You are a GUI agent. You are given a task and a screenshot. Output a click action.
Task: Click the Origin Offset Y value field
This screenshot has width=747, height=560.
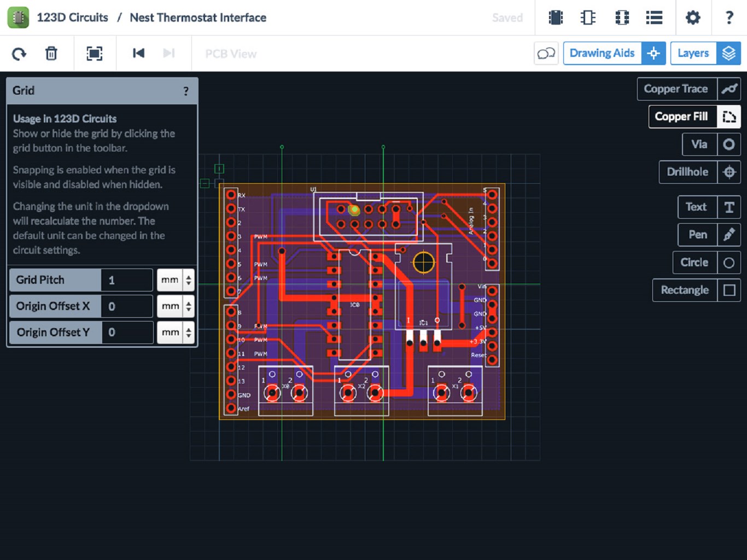coord(126,332)
